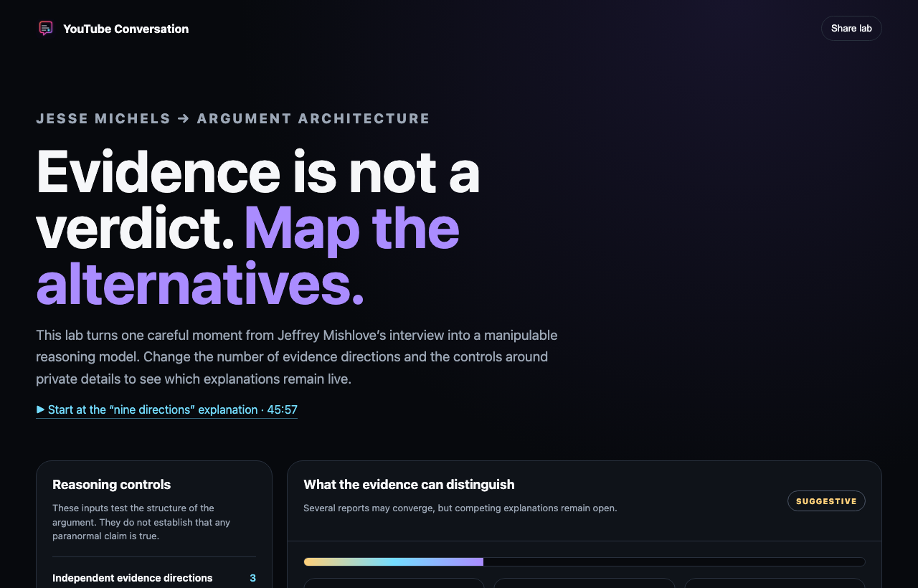Select the JESSE MICHELS ARGUMENT ARCHITECTURE eyebrow text
Screen dimensions: 918x588
point(233,118)
